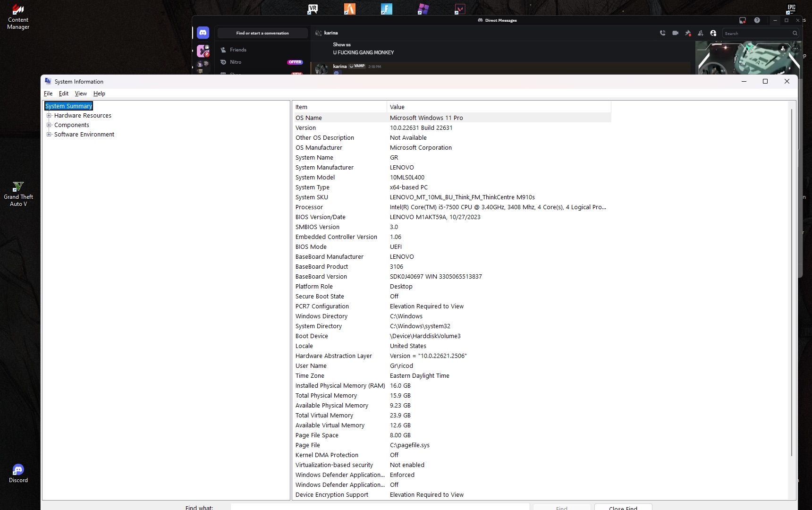Screen dimensions: 812x510
Task: Select the BIOS Mode row
Action: 452,247
